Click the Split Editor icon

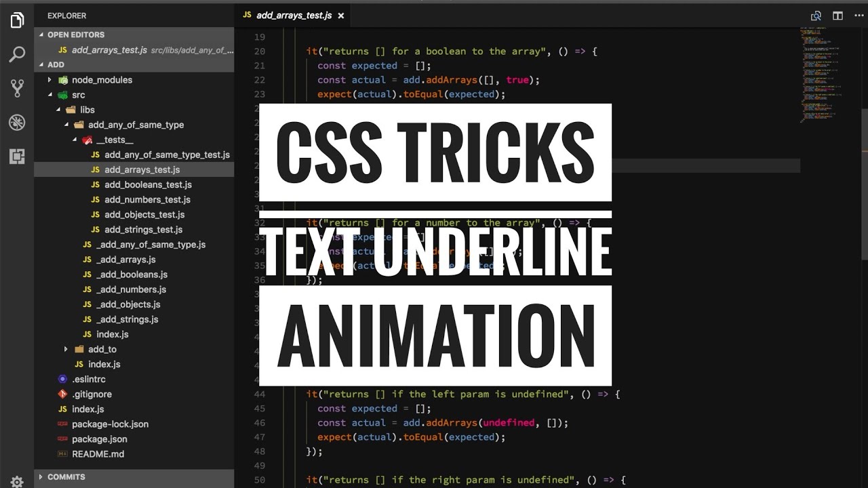838,16
